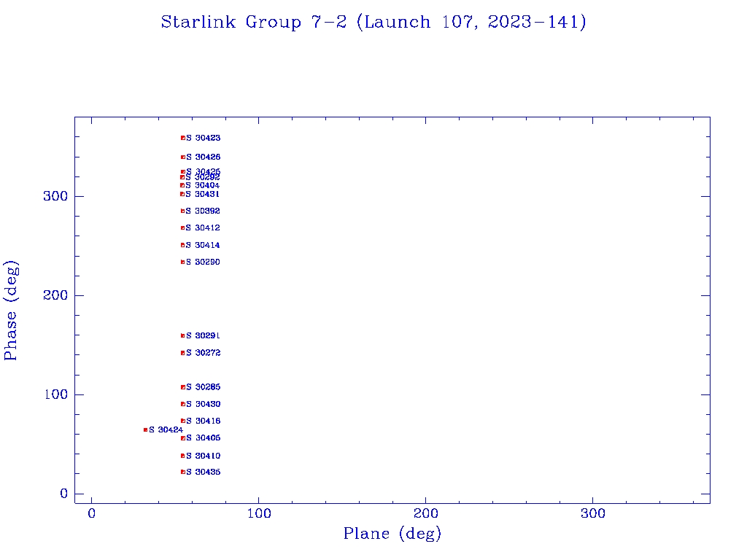
Task: Click the 200 tick label on Plane axis
Action: click(426, 513)
